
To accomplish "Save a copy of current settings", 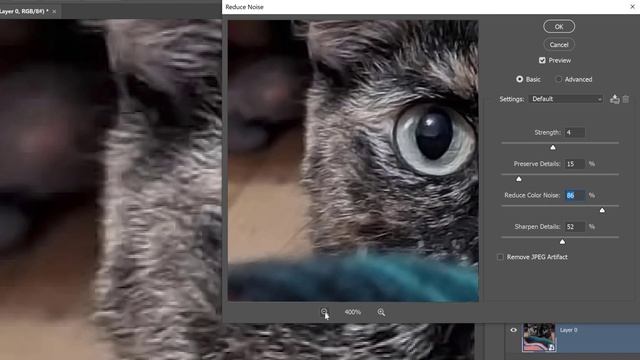I will pos(614,99).
